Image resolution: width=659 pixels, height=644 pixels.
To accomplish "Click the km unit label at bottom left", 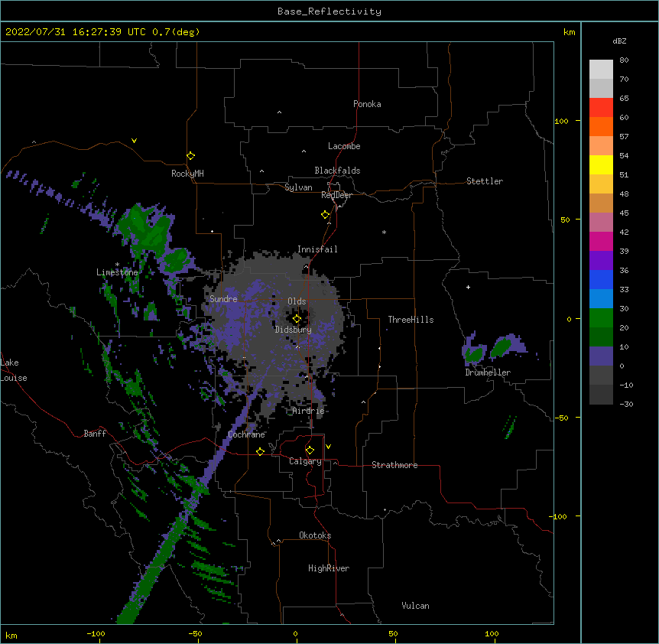I will point(11,636).
